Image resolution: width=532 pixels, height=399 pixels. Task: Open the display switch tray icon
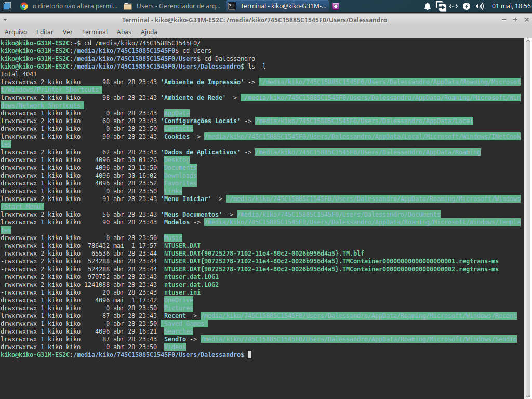[x=441, y=6]
